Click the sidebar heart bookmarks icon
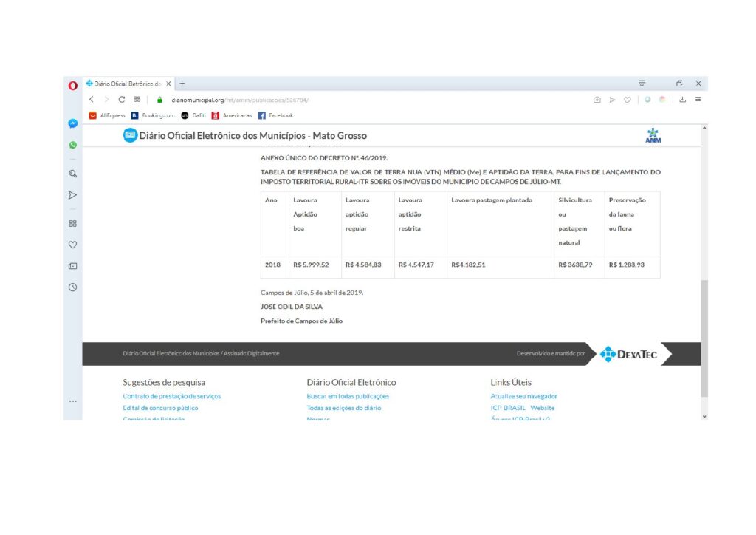This screenshot has width=756, height=535. click(73, 245)
